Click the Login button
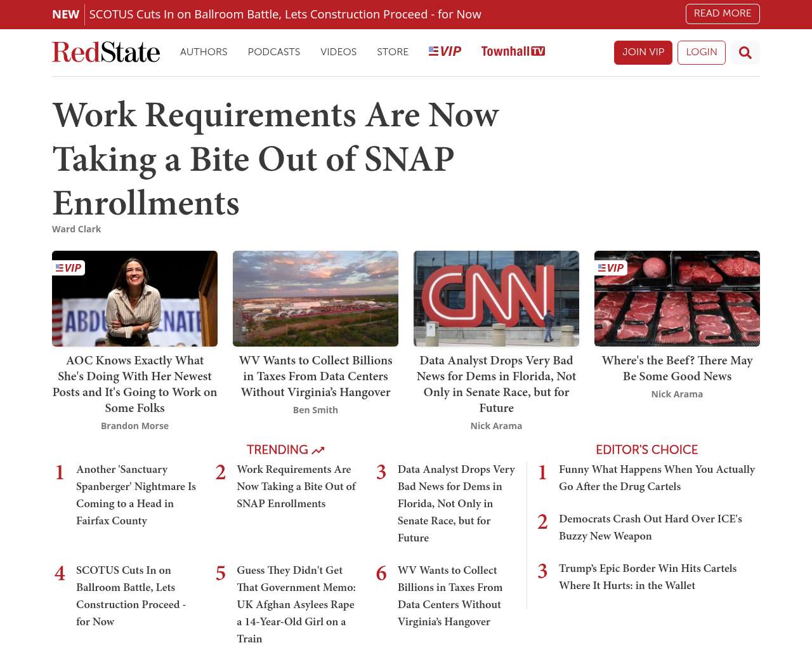 pos(702,53)
